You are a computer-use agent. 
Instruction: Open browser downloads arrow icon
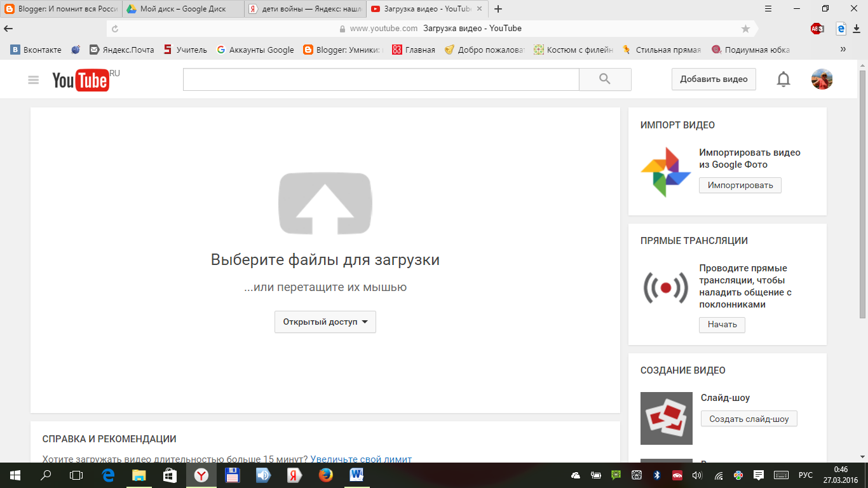tap(857, 29)
